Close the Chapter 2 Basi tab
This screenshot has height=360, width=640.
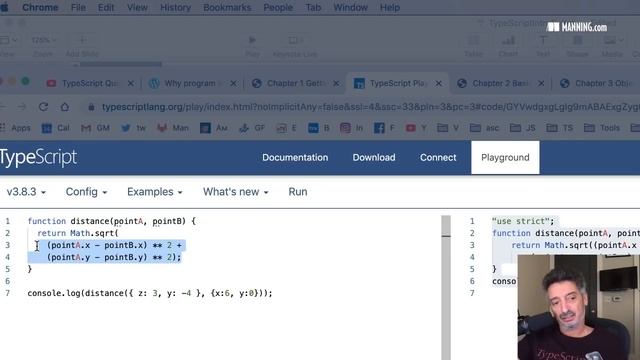(x=541, y=83)
